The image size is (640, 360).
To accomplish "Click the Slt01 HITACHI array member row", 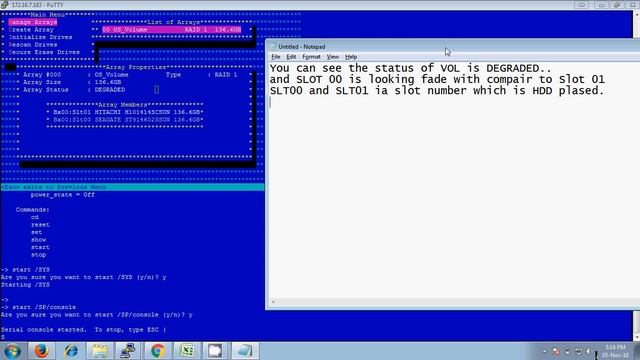I will tap(127, 112).
